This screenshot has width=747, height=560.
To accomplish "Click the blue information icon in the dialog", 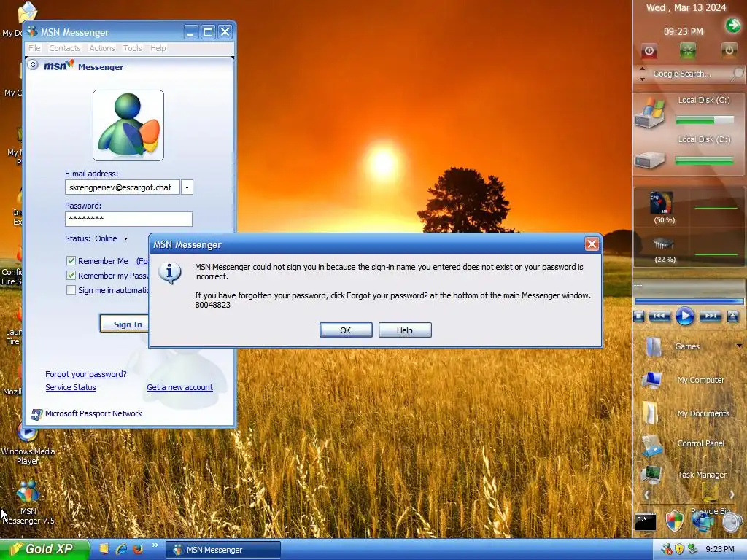I will click(169, 273).
